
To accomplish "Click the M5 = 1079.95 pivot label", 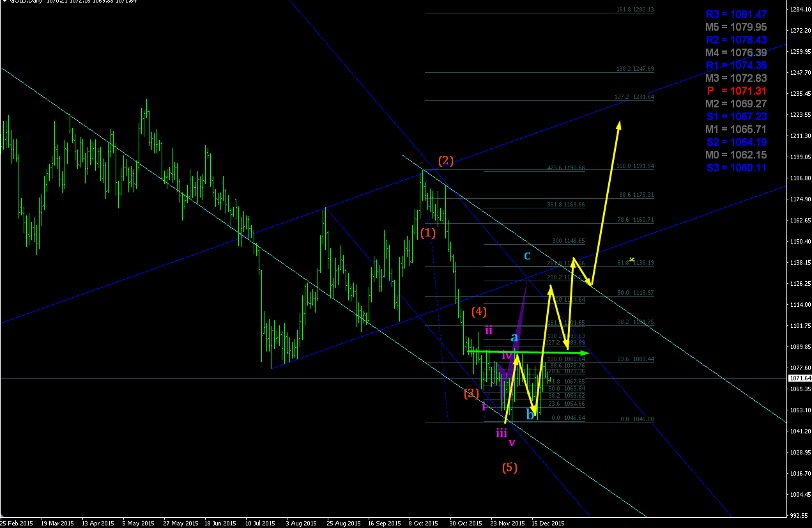I will (x=736, y=27).
